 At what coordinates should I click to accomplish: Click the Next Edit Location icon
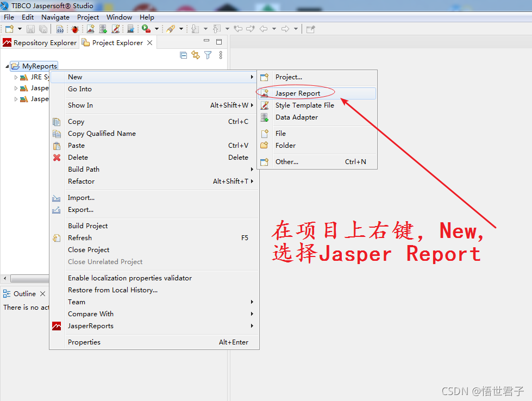(x=251, y=29)
